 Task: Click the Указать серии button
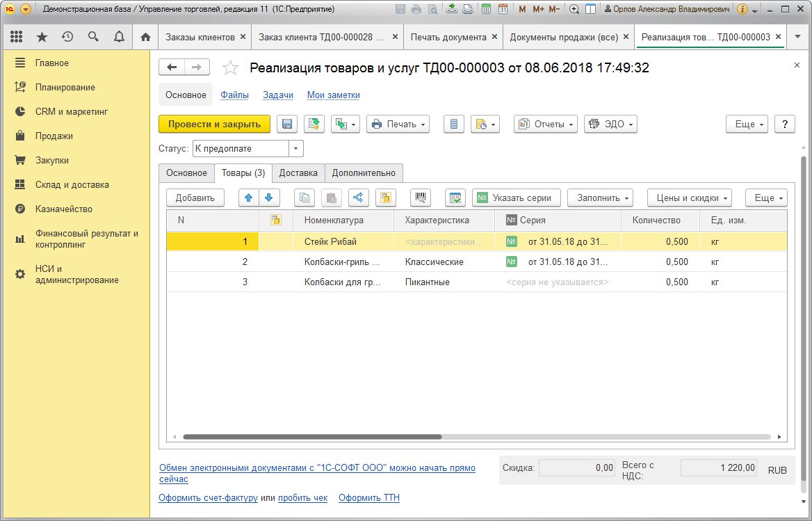[516, 198]
